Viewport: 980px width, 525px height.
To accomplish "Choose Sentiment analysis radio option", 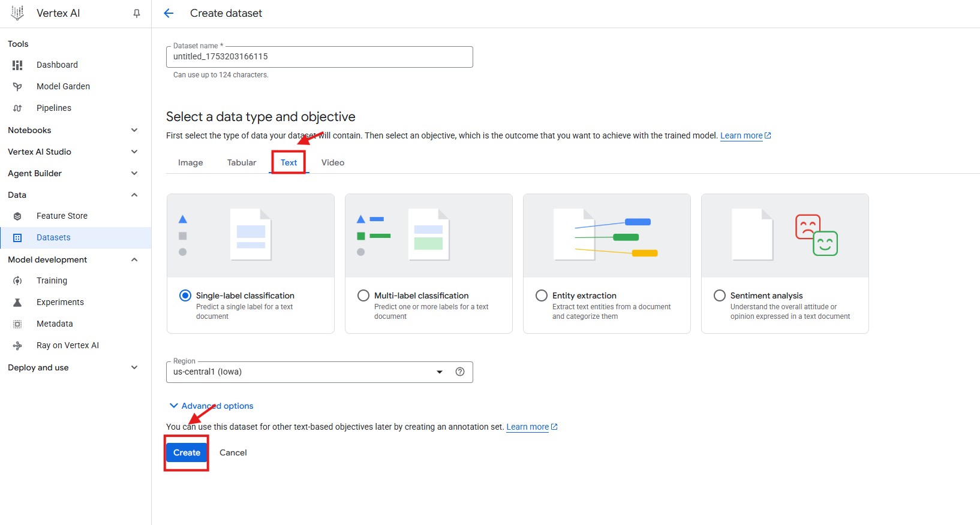I will click(719, 295).
